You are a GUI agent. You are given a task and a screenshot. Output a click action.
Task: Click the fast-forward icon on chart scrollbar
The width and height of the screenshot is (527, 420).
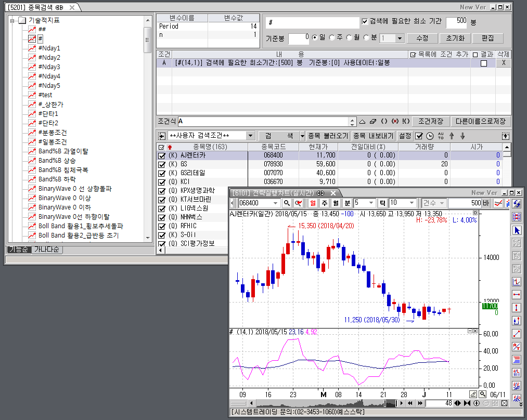[x=419, y=403]
